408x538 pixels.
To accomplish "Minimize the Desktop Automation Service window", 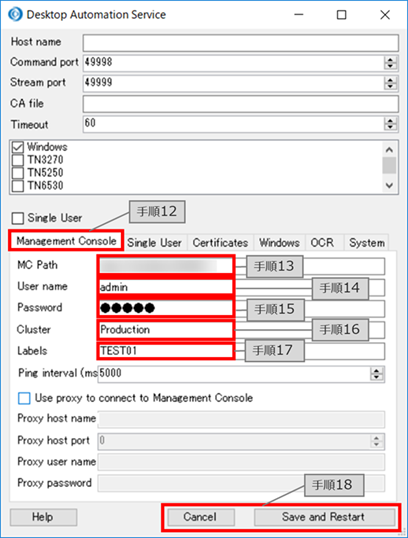I will (299, 14).
